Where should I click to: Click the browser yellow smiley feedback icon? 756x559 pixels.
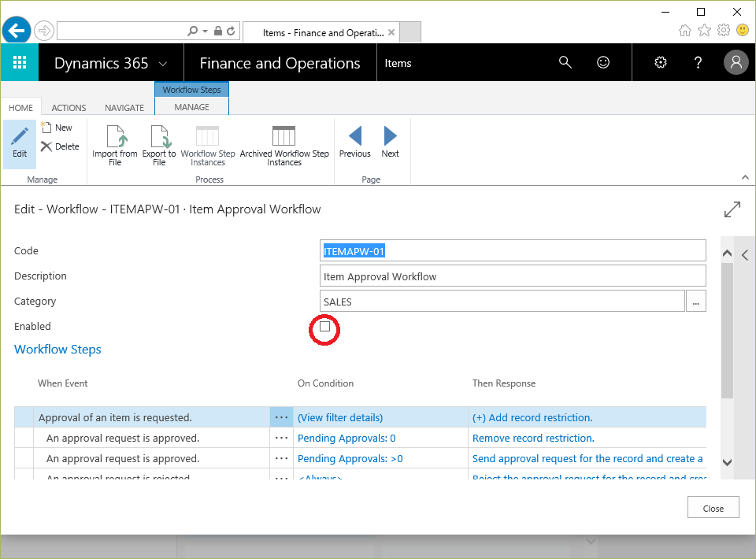[743, 31]
